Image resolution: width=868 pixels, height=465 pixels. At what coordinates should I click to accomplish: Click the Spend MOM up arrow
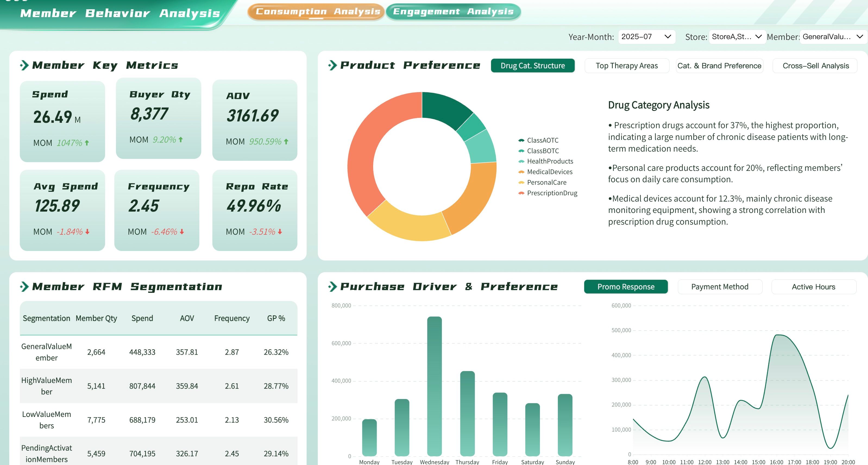[x=87, y=143]
